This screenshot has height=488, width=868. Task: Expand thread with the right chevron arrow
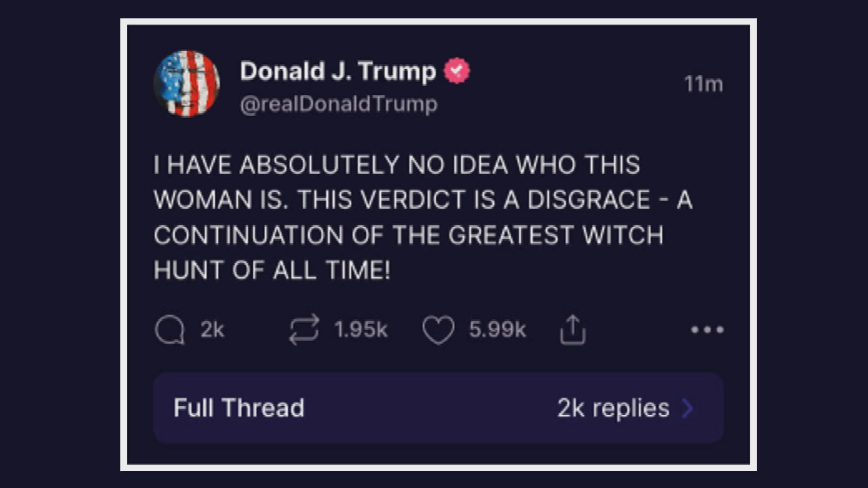point(688,408)
